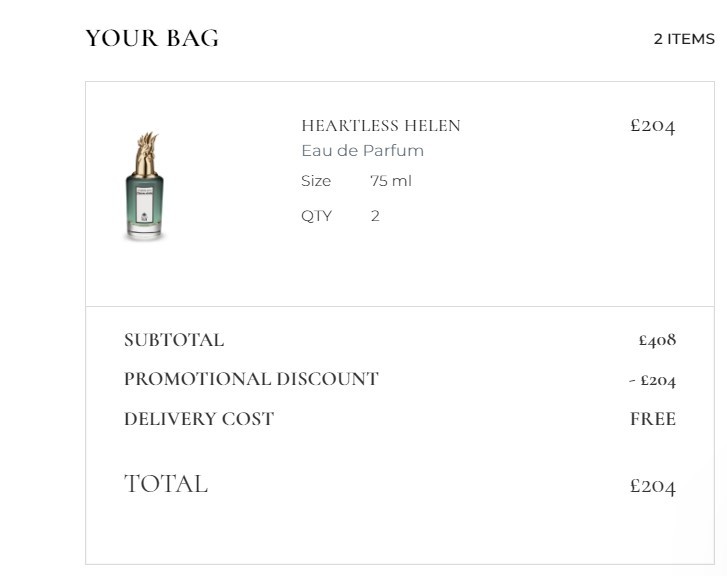Click the YOUR BAG heading

tap(152, 38)
